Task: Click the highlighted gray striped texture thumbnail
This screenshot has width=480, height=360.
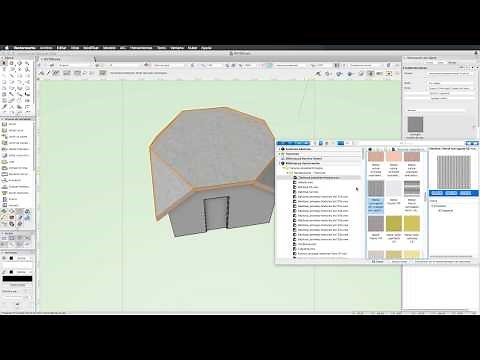Action: point(376,189)
